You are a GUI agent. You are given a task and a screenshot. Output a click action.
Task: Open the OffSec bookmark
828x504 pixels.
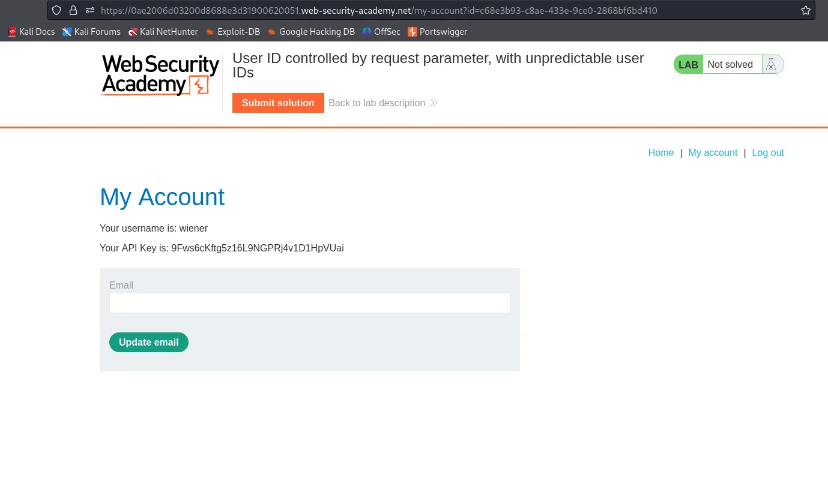coord(381,32)
